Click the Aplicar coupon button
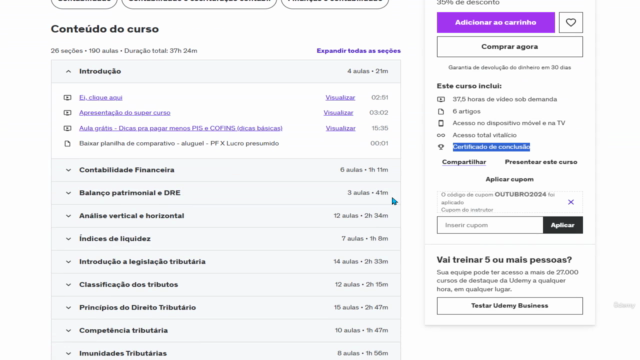 562,225
